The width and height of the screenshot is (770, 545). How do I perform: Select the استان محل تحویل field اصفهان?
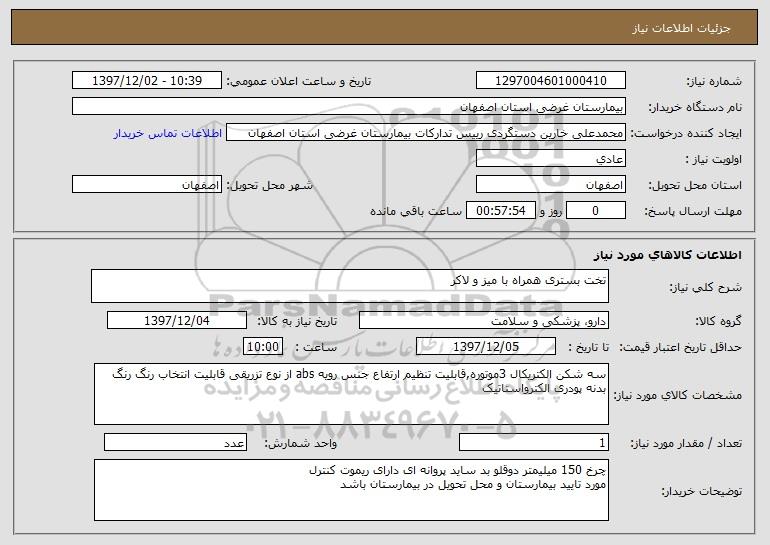550,185
